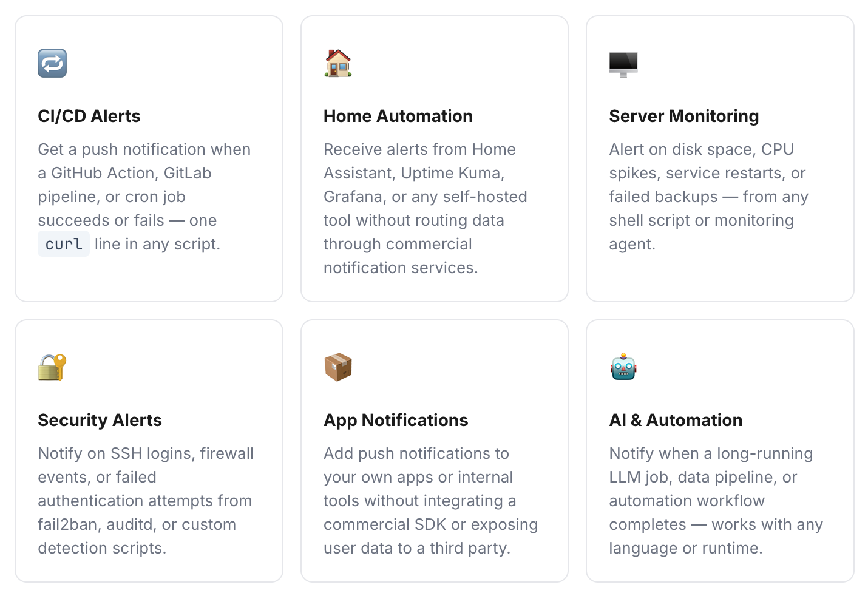Select the CI/CD Alerts card
Image resolution: width=868 pixels, height=596 pixels.
pos(149,158)
